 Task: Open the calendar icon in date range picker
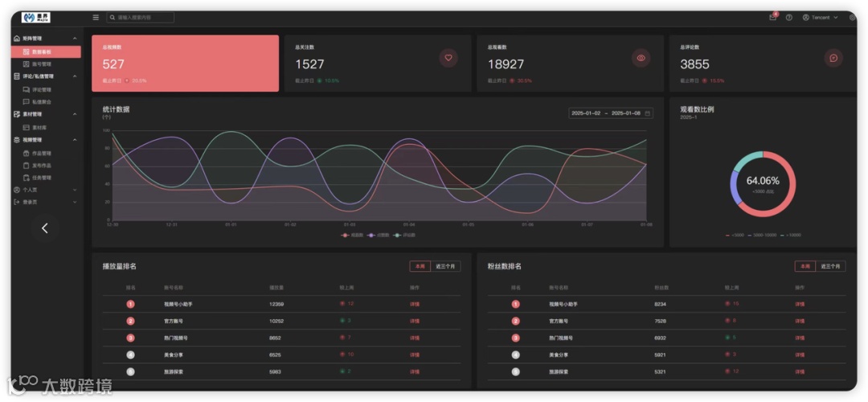coord(648,113)
